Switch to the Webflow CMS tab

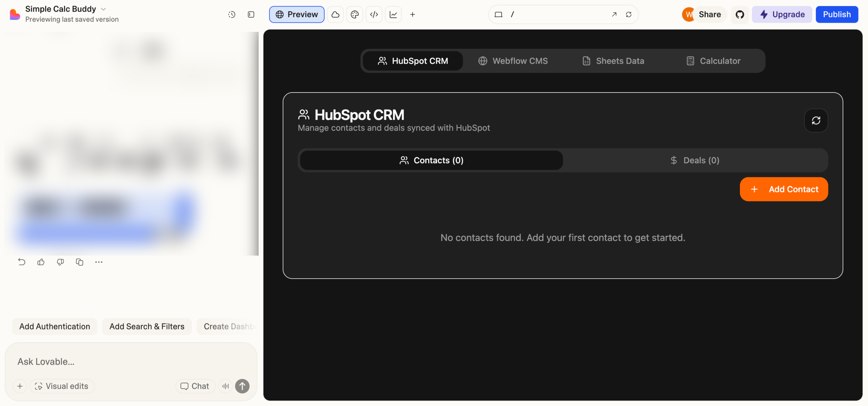click(513, 61)
